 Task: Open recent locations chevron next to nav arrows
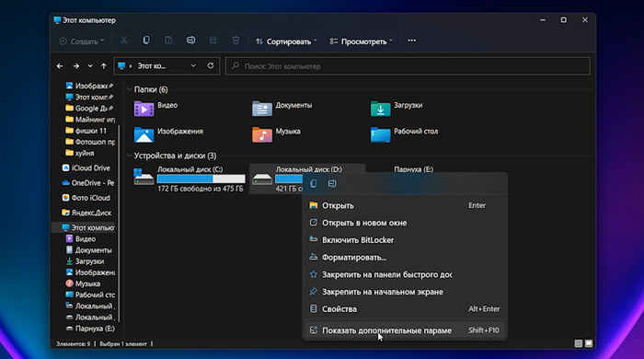(90, 65)
